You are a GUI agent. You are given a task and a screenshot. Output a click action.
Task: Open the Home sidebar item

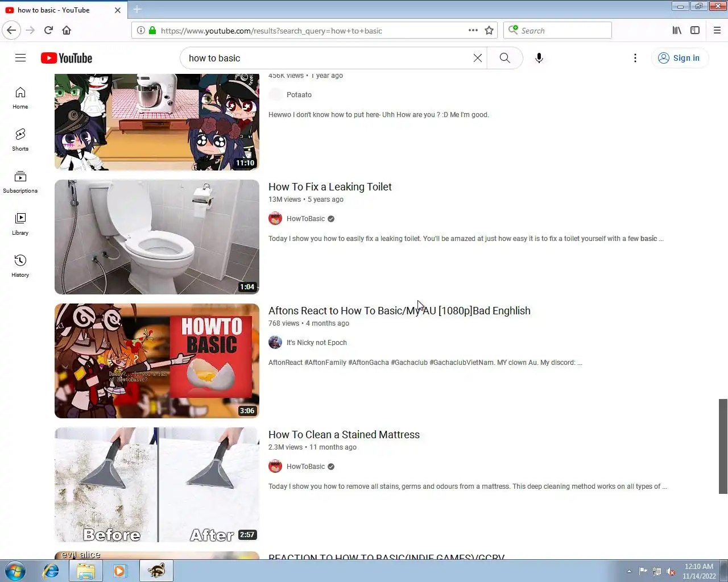pyautogui.click(x=20, y=98)
